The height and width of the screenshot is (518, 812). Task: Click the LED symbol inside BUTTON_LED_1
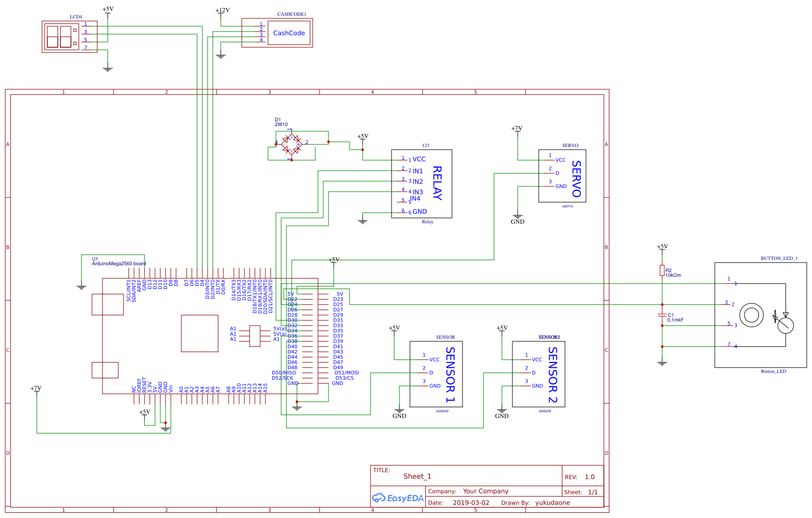point(785,322)
